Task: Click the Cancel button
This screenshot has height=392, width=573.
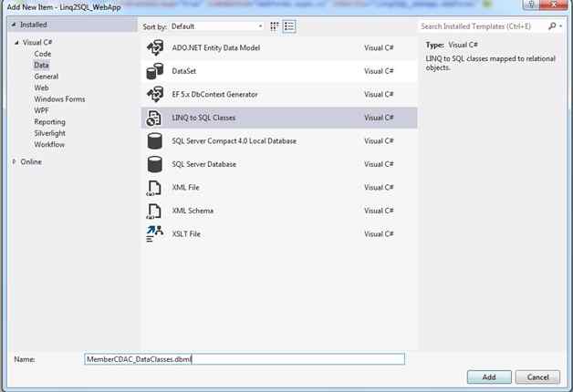Action: [x=537, y=377]
